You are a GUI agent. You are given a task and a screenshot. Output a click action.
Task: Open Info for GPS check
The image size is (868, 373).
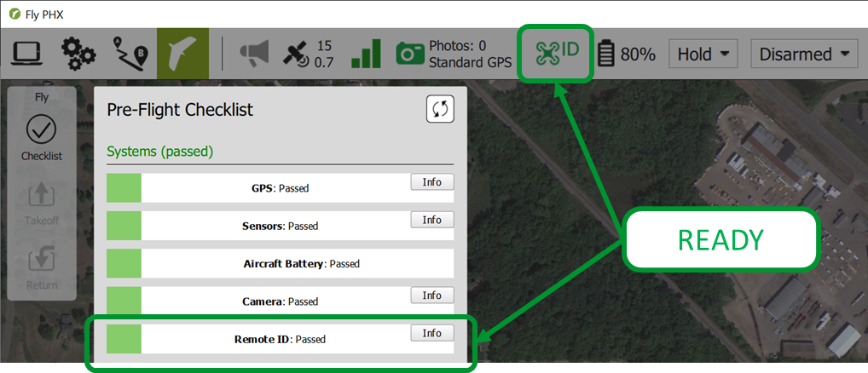[431, 181]
